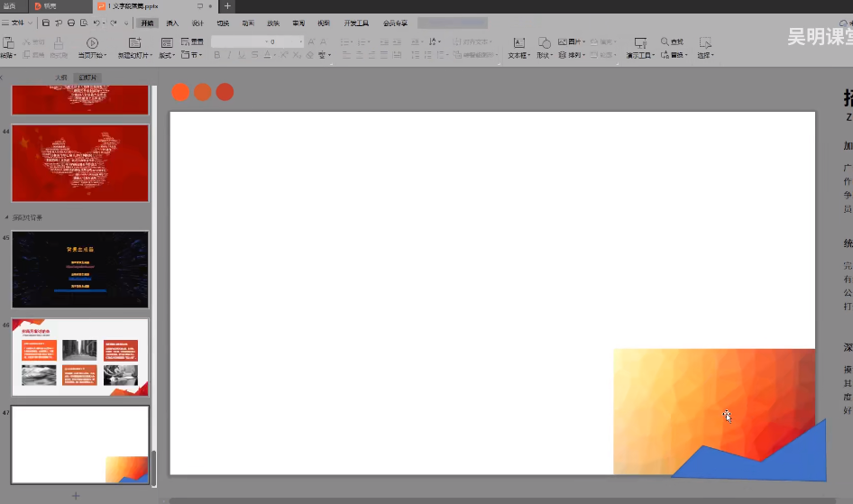Screen dimensions: 853x504
Task: Click the Increase Indent icon
Action: click(x=397, y=41)
